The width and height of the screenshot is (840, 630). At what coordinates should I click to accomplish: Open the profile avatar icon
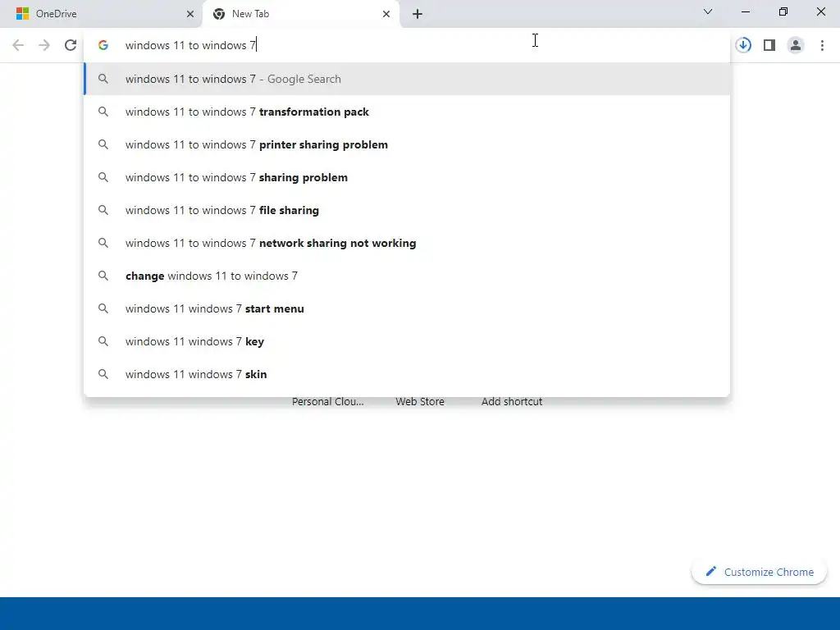796,45
